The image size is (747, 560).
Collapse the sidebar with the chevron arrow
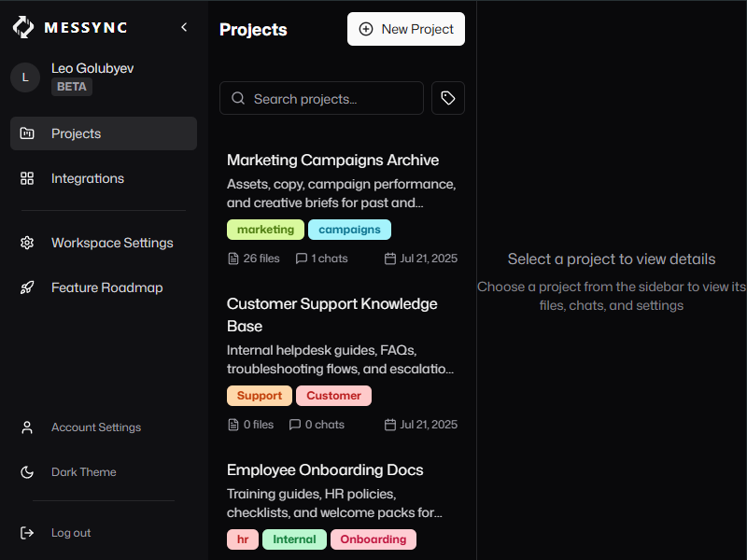(x=184, y=27)
